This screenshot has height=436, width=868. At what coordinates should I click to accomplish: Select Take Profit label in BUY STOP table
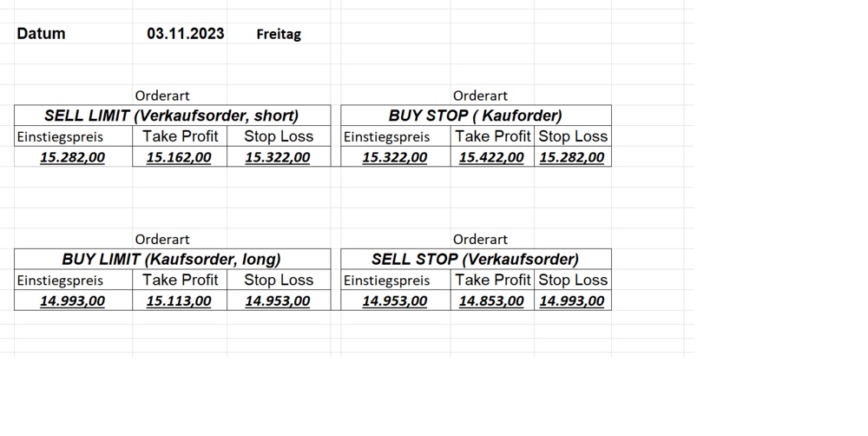pyautogui.click(x=492, y=136)
